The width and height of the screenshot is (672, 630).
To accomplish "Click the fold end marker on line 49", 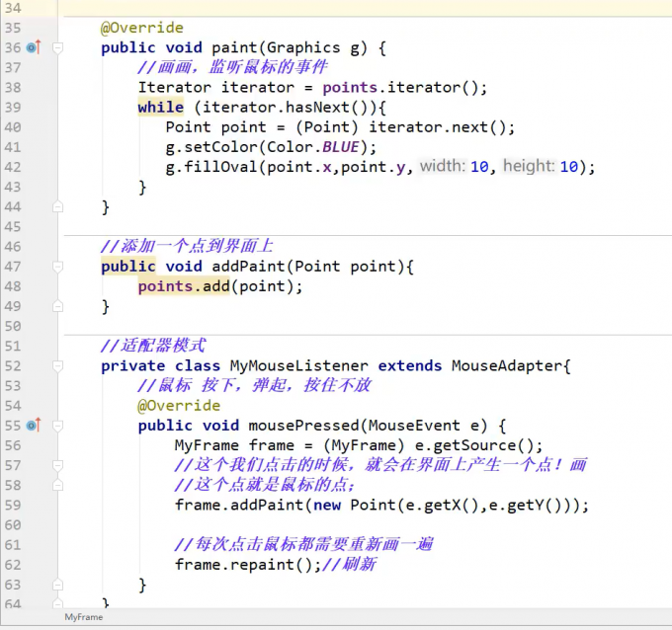I will point(57,306).
